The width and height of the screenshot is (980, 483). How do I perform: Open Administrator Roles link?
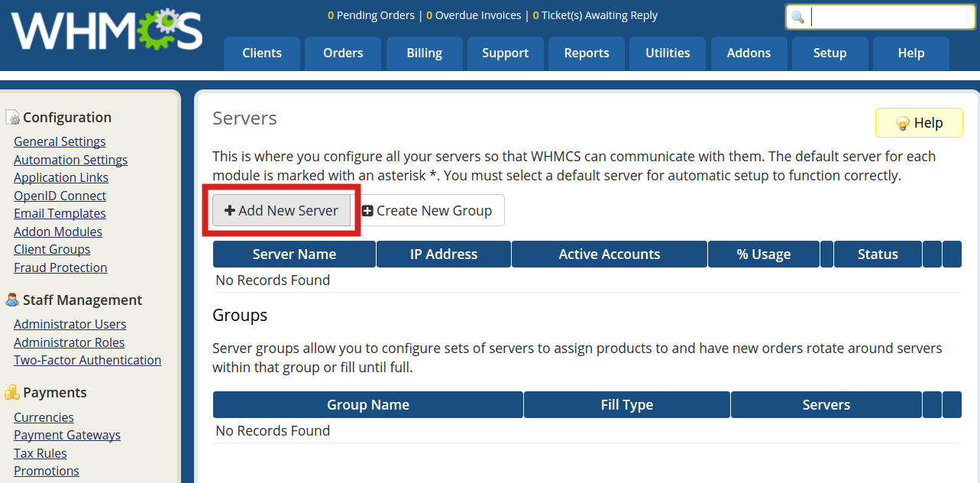pyautogui.click(x=69, y=342)
